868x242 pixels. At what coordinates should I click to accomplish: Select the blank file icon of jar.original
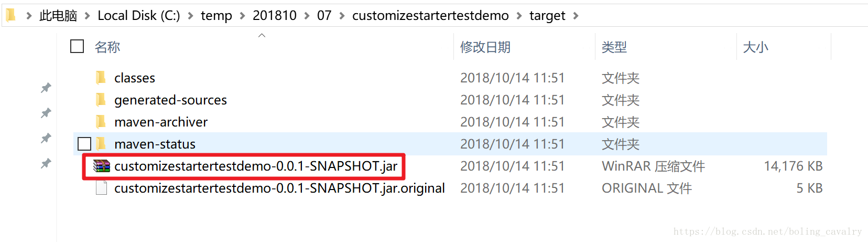point(102,188)
